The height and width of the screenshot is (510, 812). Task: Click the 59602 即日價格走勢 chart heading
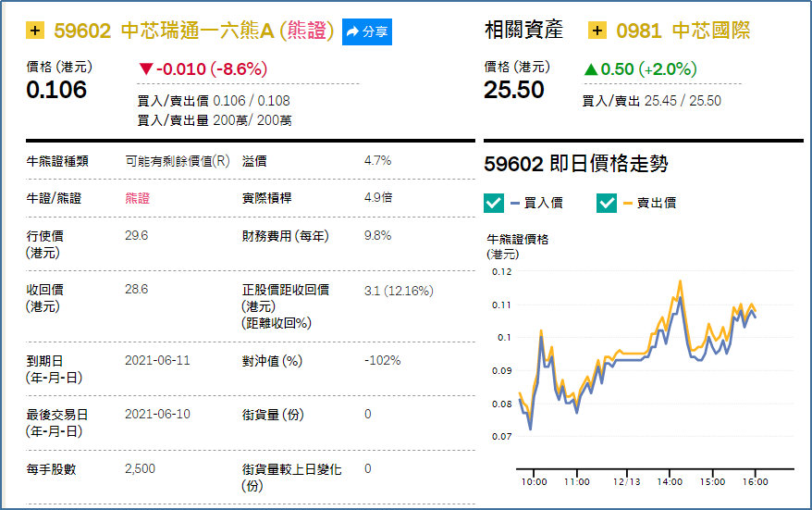(576, 164)
